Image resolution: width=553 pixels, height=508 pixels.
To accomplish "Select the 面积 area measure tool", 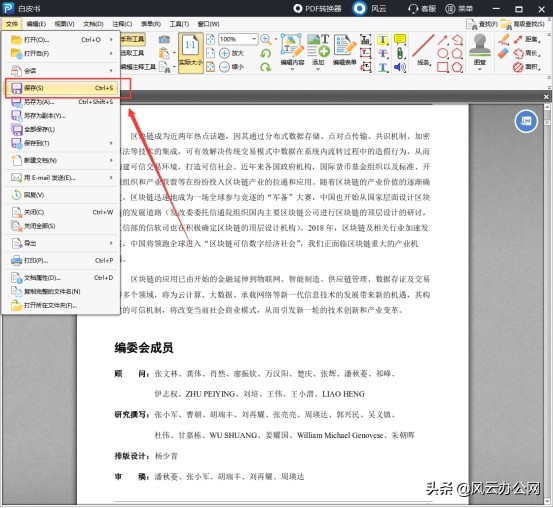I will tap(527, 67).
